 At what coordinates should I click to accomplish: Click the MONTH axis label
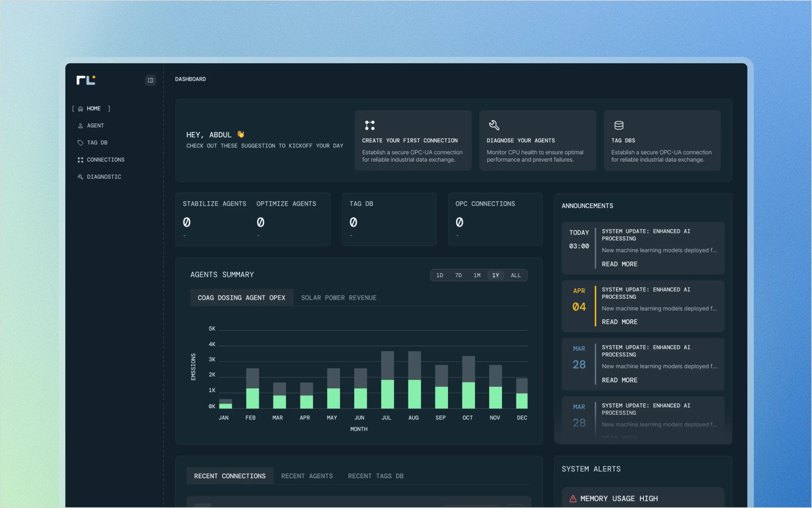pyautogui.click(x=359, y=429)
